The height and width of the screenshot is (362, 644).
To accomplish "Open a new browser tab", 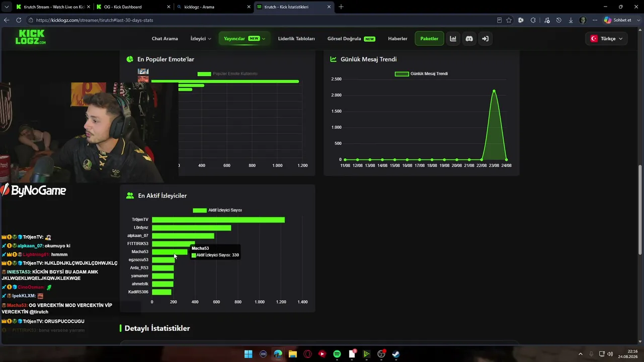I will click(341, 7).
